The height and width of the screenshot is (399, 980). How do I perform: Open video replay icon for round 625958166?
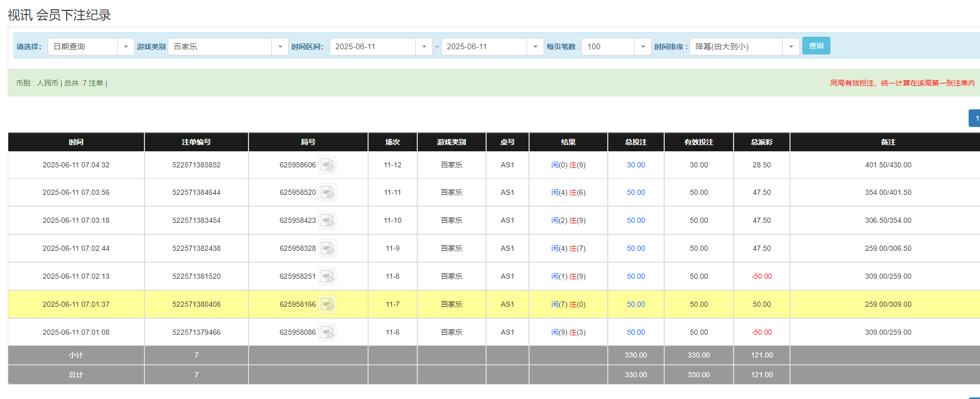327,305
